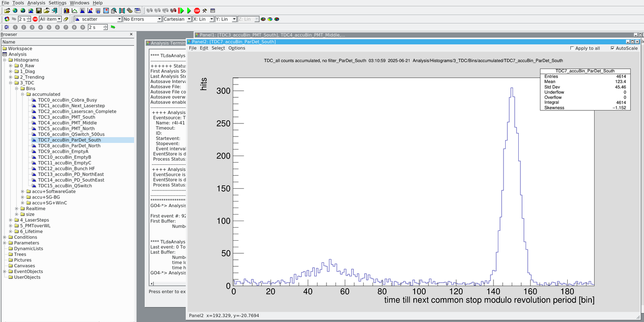Open the Settings menu
644x322 pixels.
point(58,3)
